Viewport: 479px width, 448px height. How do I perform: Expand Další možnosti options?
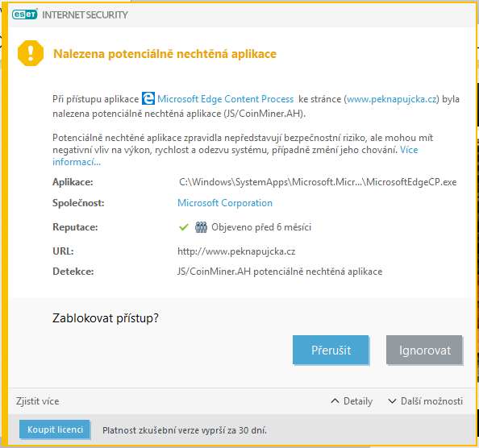pyautogui.click(x=425, y=401)
